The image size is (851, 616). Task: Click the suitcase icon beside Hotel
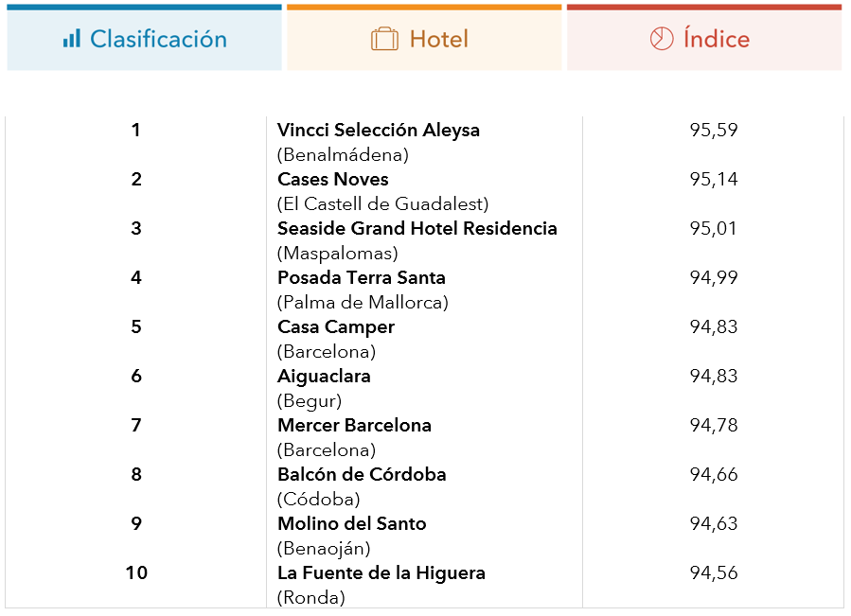[x=384, y=39]
